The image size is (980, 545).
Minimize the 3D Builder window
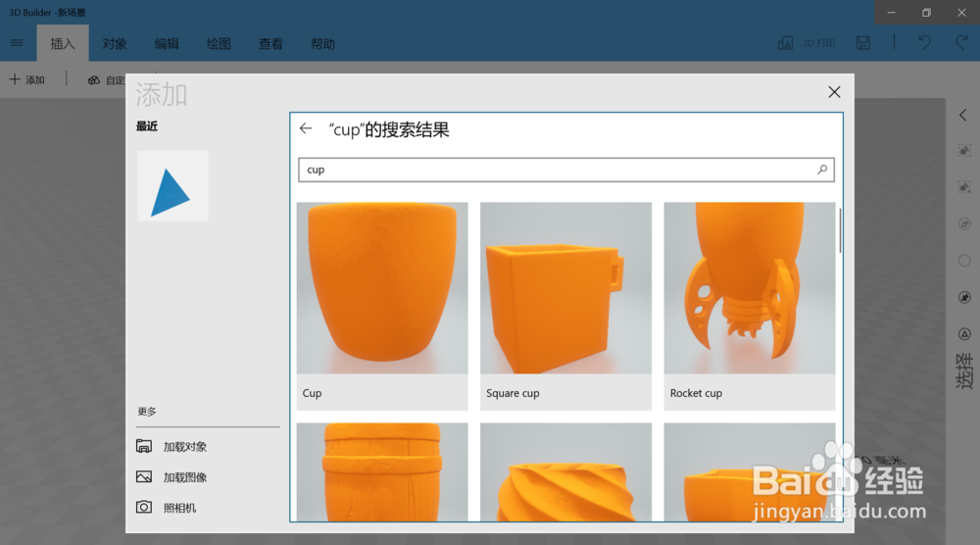891,13
